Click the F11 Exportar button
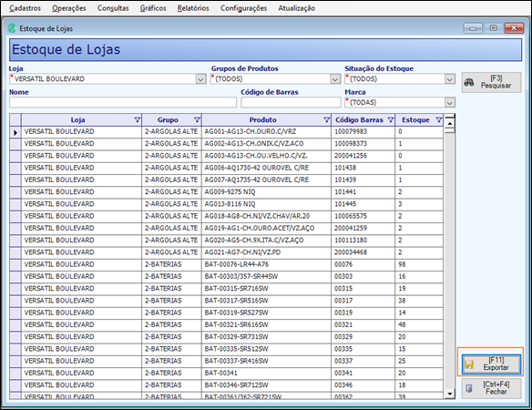This screenshot has width=532, height=410. 491,364
